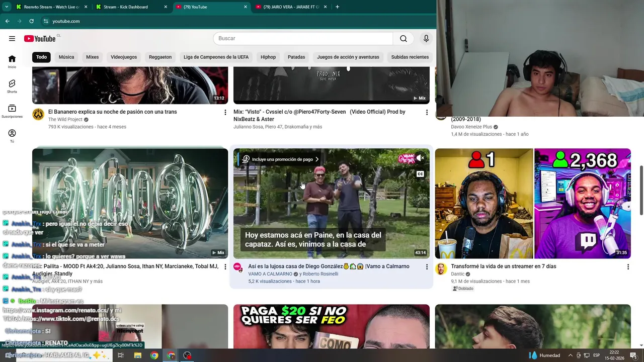Open the Dantic channel link
This screenshot has width=644, height=362.
tap(458, 274)
